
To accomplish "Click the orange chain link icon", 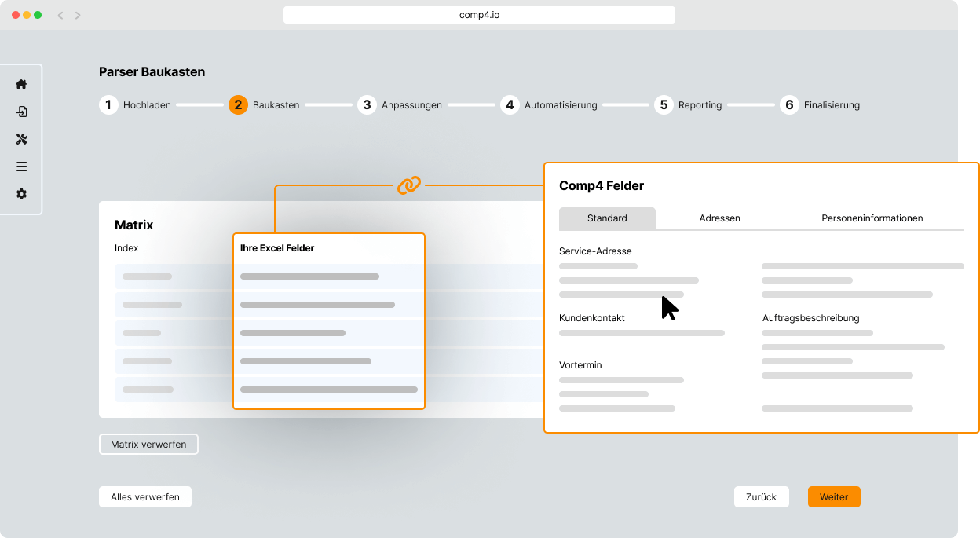I will 408,185.
